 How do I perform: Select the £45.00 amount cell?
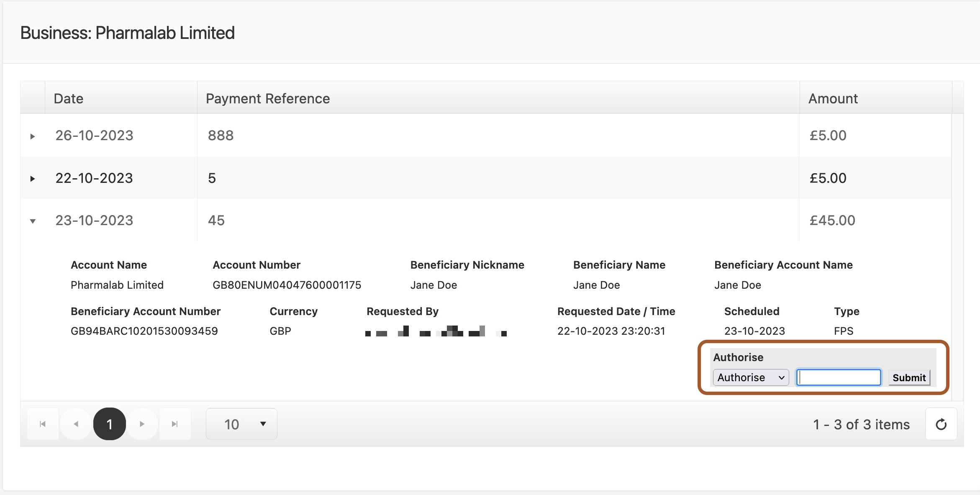point(832,221)
